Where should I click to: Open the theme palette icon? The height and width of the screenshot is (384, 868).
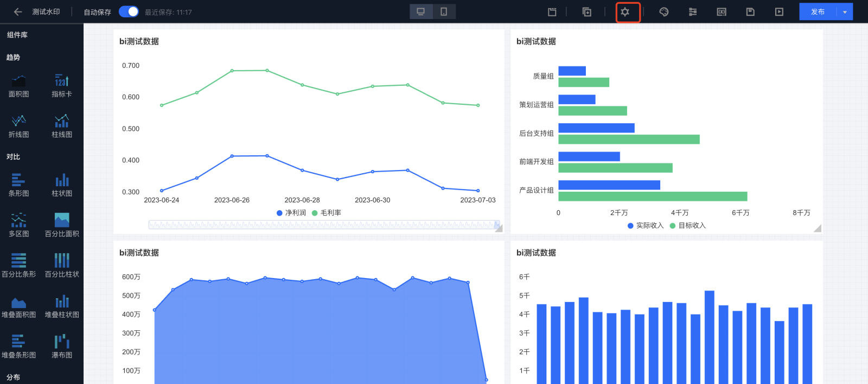pyautogui.click(x=663, y=12)
